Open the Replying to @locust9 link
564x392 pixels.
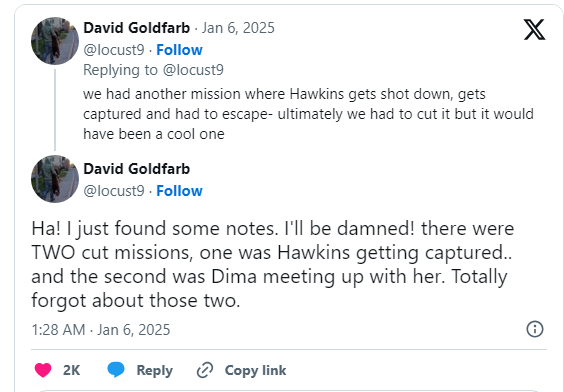(x=153, y=70)
